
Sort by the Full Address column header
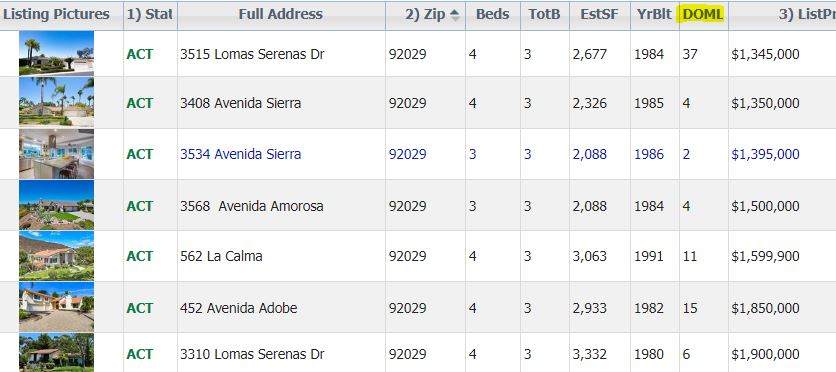point(281,15)
